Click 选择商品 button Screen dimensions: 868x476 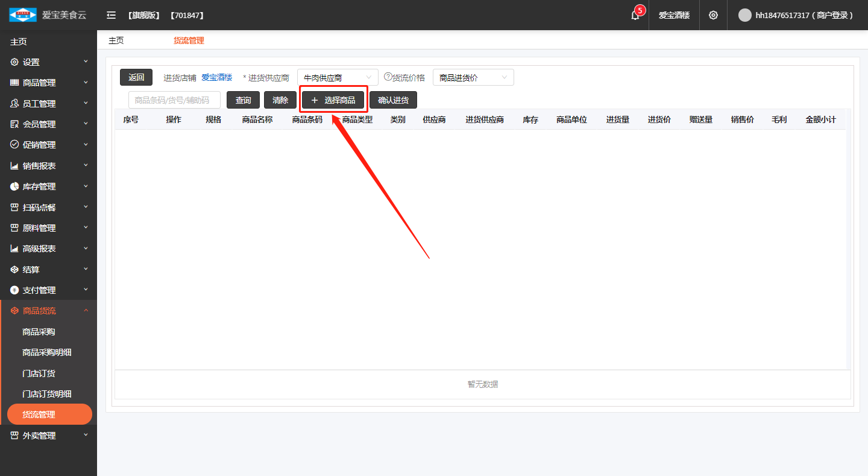[333, 100]
